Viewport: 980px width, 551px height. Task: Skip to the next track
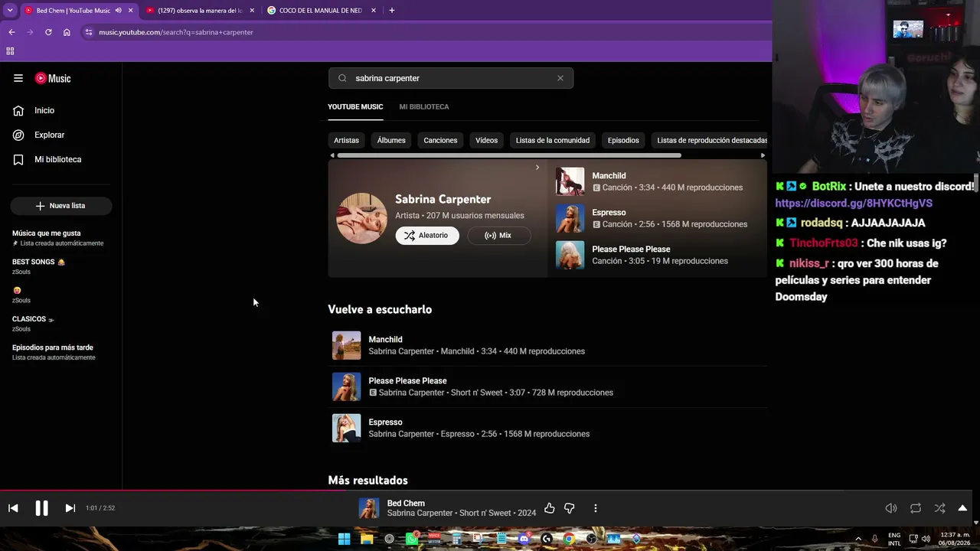pyautogui.click(x=70, y=508)
